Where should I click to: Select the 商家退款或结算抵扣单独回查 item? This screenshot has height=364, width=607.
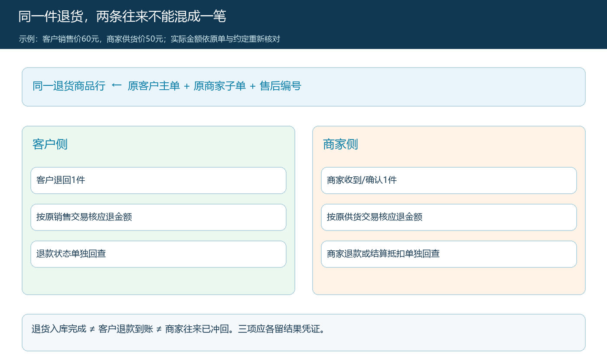tap(449, 254)
